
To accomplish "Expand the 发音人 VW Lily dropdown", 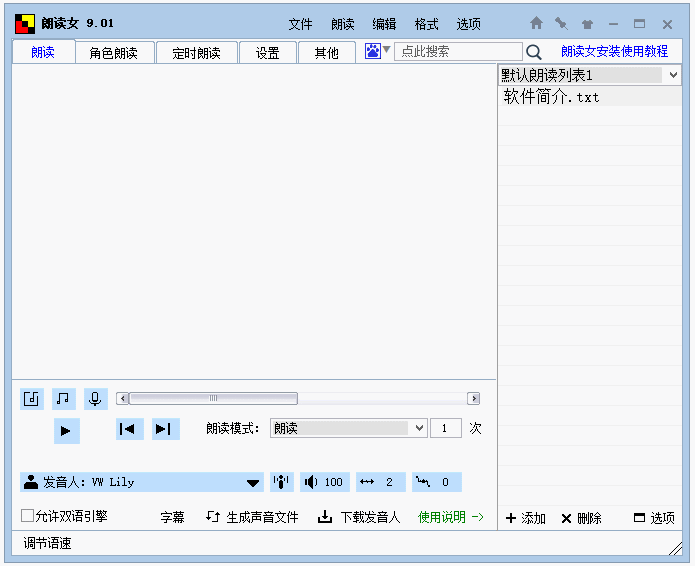I will tap(253, 483).
